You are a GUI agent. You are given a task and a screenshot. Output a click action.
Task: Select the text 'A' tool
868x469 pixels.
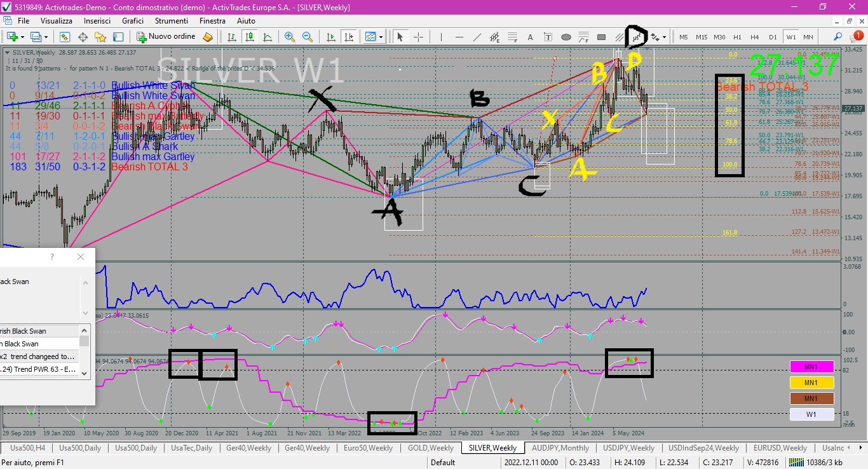(531, 37)
